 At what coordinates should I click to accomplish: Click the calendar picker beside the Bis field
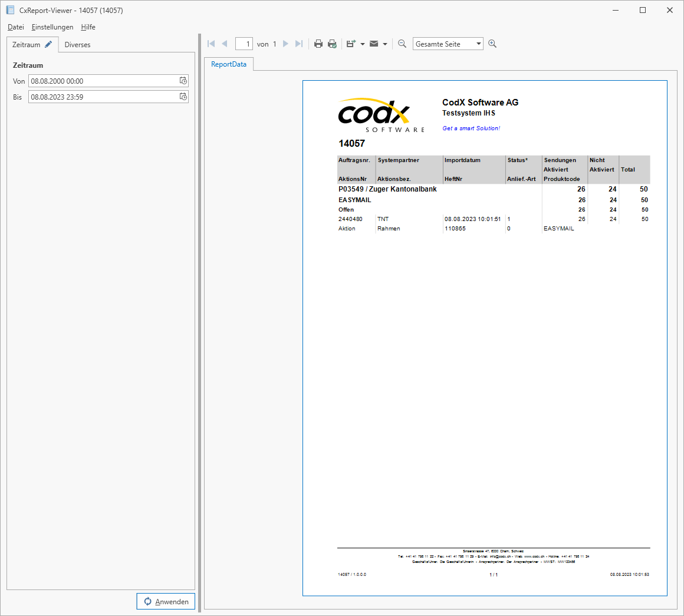pyautogui.click(x=183, y=97)
